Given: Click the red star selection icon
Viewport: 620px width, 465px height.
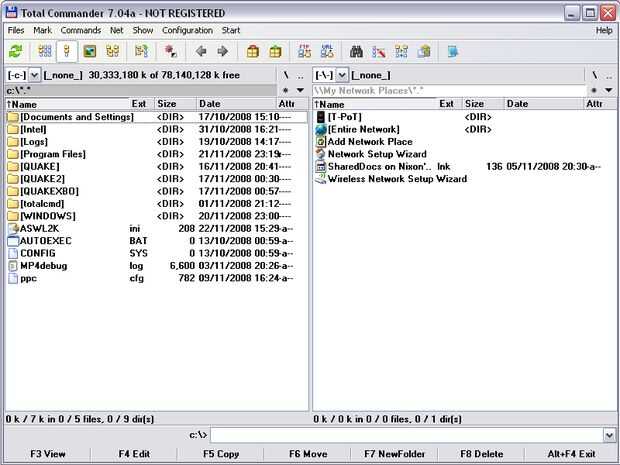Looking at the screenshot, I should pyautogui.click(x=170, y=51).
